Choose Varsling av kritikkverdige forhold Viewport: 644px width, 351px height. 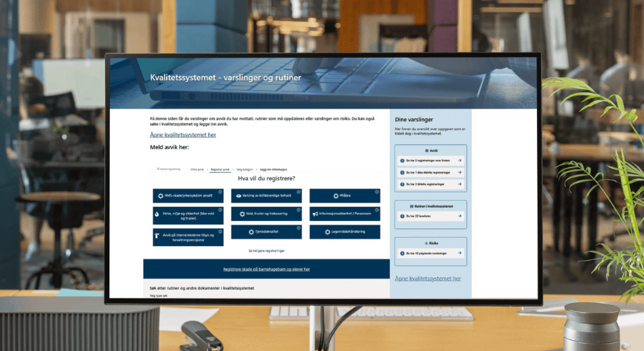(x=266, y=196)
